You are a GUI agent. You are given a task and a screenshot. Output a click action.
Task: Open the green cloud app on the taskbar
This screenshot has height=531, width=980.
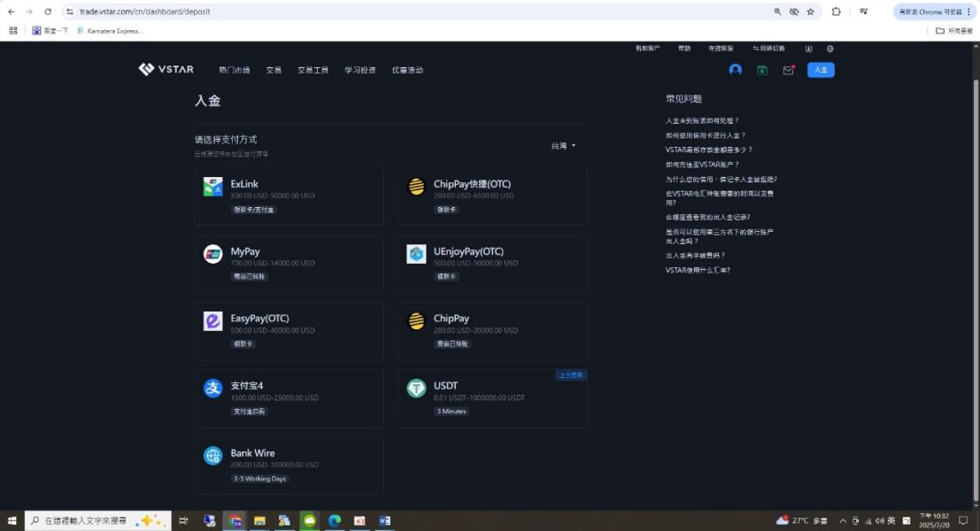pyautogui.click(x=309, y=520)
